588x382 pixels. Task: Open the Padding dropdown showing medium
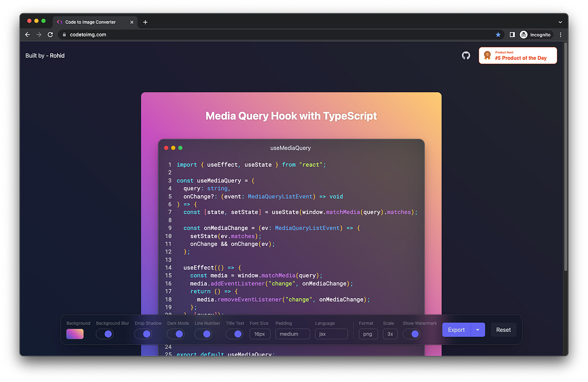click(293, 333)
